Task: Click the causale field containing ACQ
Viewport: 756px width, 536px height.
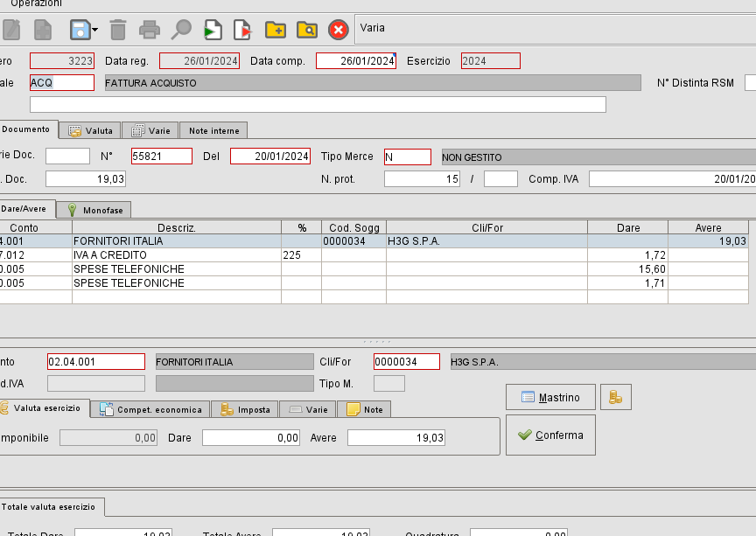Action: [62, 83]
